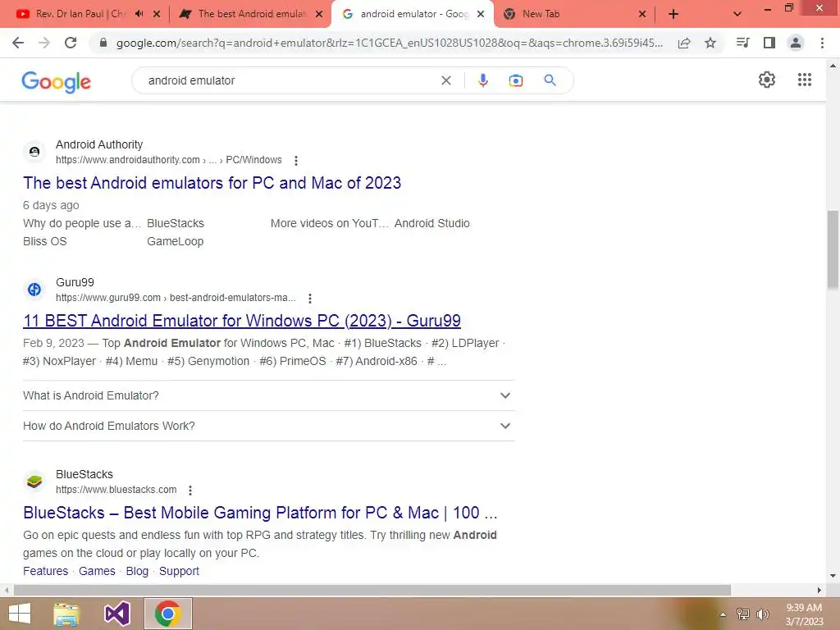The height and width of the screenshot is (630, 840).
Task: Show hidden system tray icons
Action: pyautogui.click(x=723, y=614)
